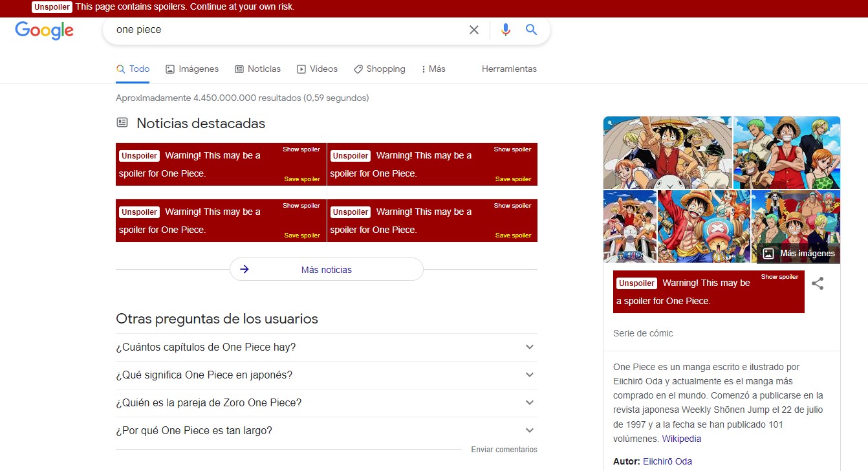Click the image icon in Más imágenes
868x471 pixels.
(x=767, y=254)
